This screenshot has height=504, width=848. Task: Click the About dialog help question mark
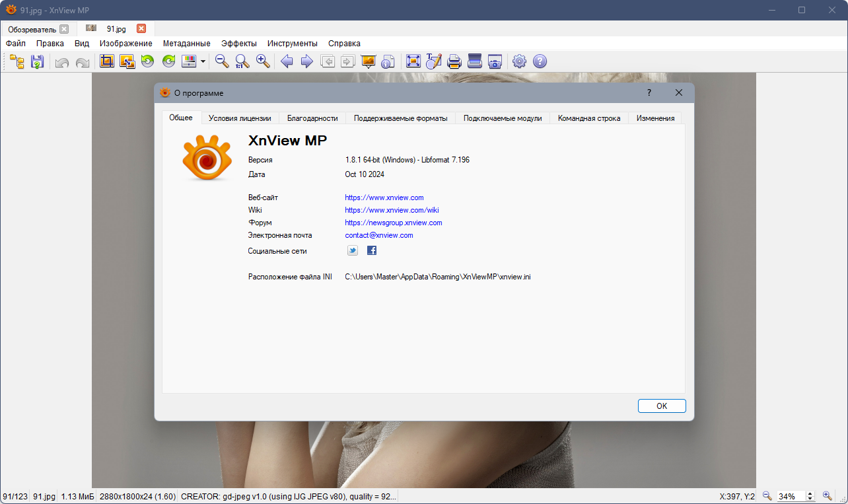point(649,93)
